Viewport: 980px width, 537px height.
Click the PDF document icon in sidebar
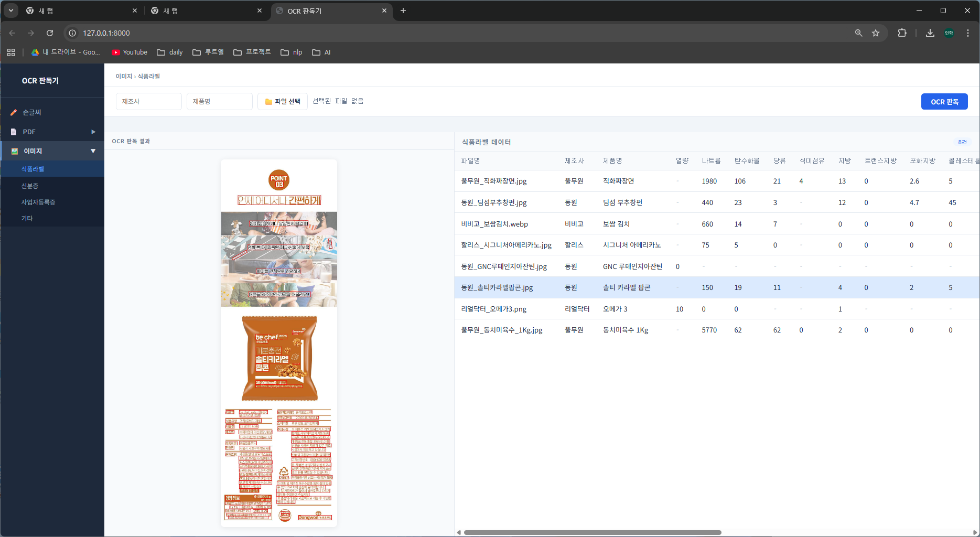(14, 132)
